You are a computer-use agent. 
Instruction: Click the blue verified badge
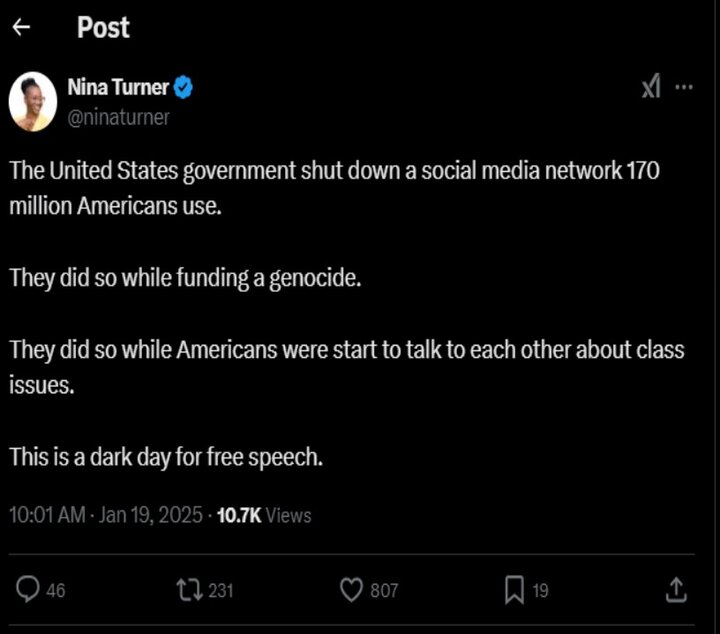[183, 88]
